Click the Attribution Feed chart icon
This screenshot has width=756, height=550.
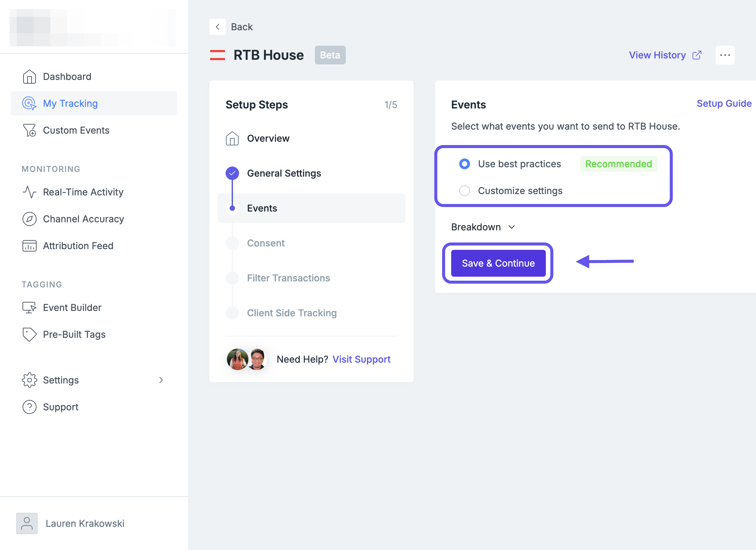click(x=30, y=246)
